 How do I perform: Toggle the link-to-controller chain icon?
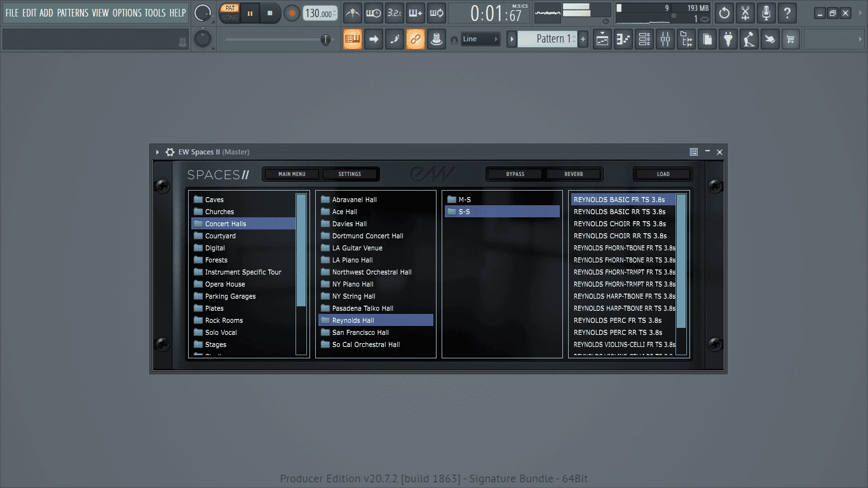pyautogui.click(x=416, y=39)
